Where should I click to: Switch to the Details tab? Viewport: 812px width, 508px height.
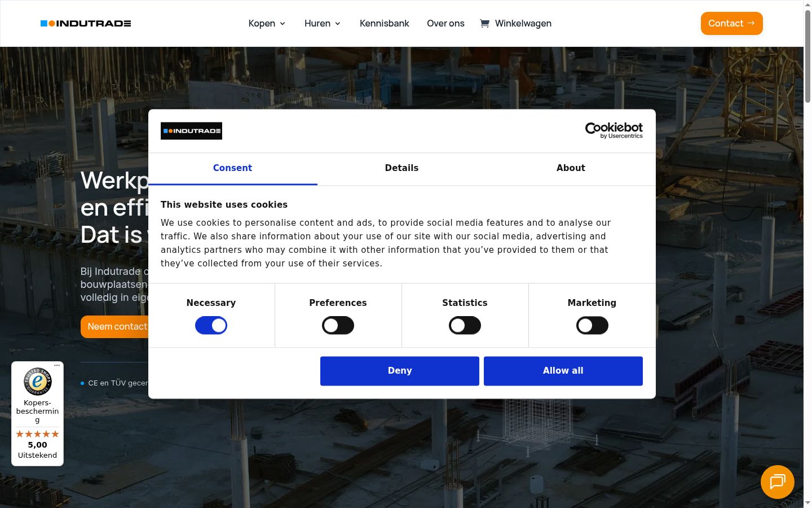tap(401, 168)
